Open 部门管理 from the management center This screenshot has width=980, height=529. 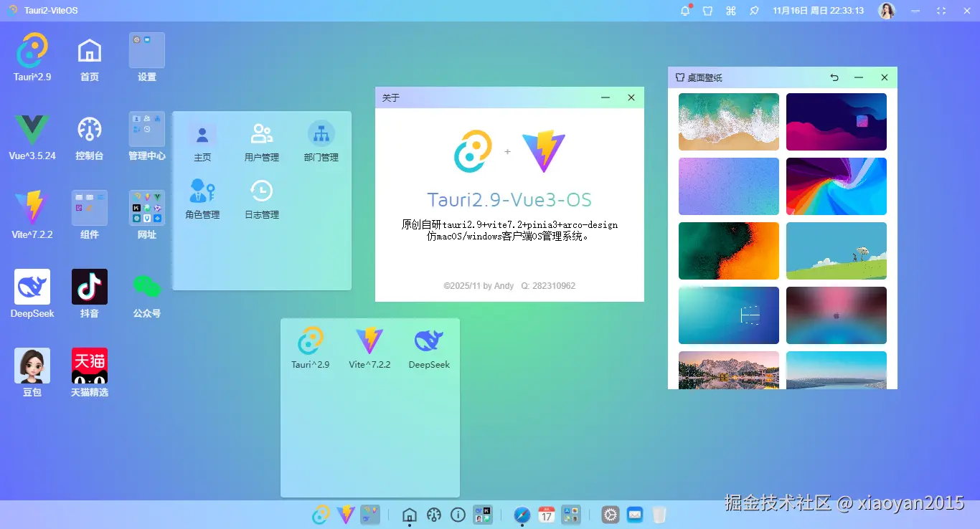[321, 140]
